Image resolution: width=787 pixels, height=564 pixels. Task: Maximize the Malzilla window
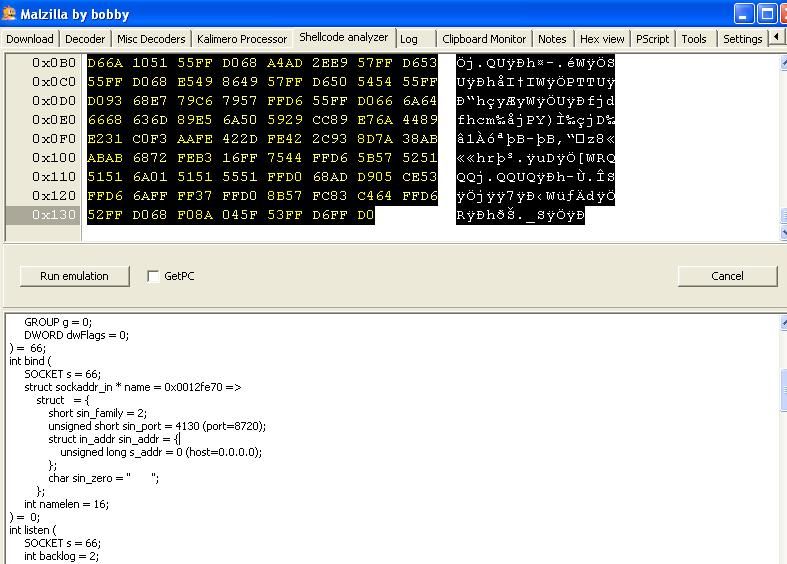tap(765, 14)
